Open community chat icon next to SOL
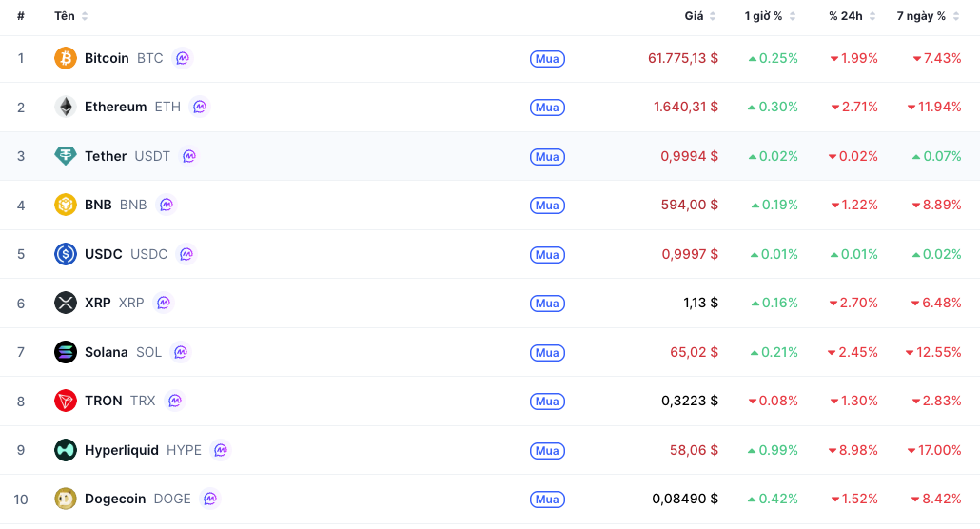This screenshot has width=980, height=529. 181,352
